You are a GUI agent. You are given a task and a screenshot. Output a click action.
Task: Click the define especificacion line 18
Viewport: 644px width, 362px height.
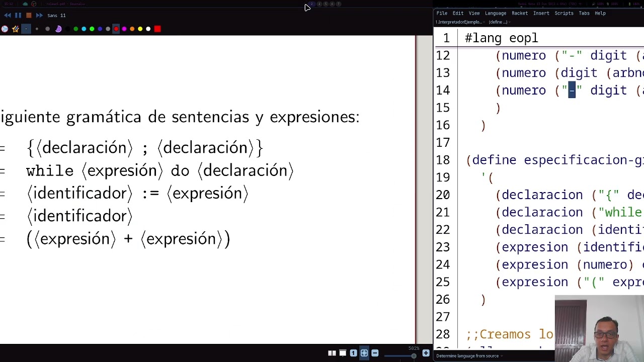(x=555, y=160)
